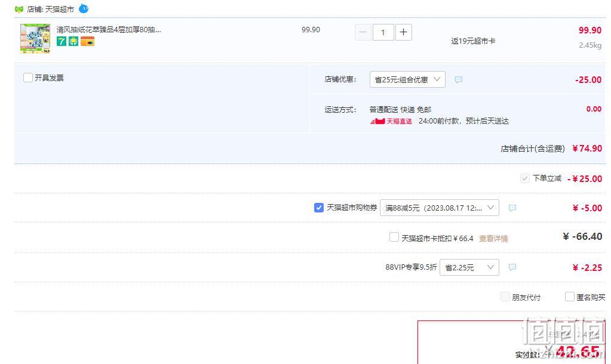Click the supermarket card amount ¥ -66.40
Screen dimensions: 611x364
pos(582,236)
